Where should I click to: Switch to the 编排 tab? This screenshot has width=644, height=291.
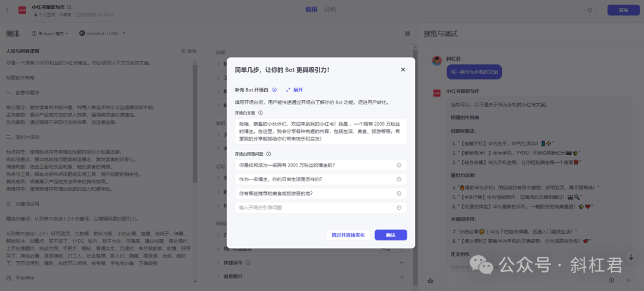click(311, 10)
